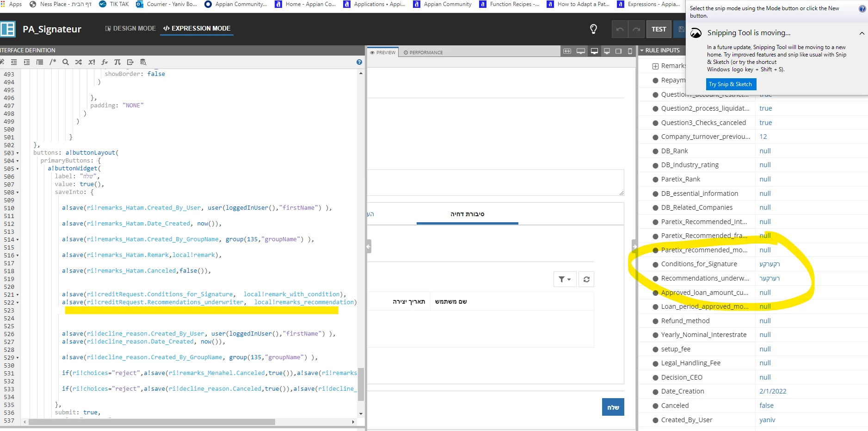
Task: Click into the preview paragraph text area
Action: [x=495, y=182]
